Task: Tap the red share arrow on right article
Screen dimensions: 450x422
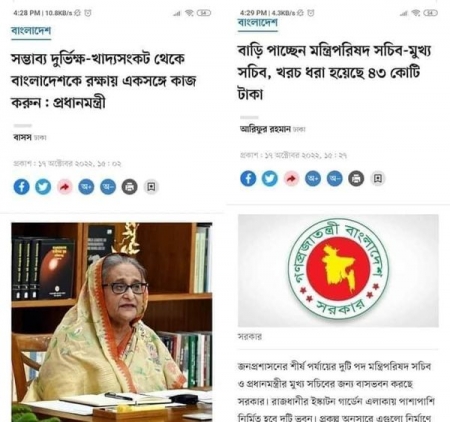Action: (291, 179)
